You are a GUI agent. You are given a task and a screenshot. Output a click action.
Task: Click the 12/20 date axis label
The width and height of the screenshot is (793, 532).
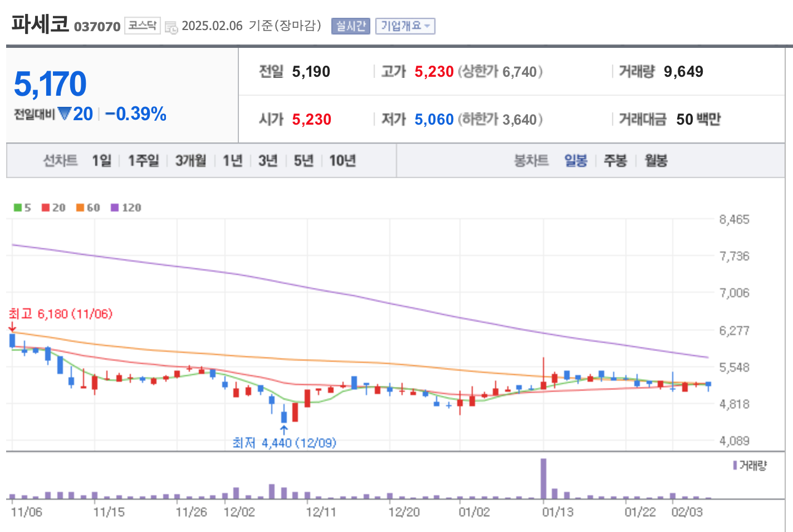point(404,512)
